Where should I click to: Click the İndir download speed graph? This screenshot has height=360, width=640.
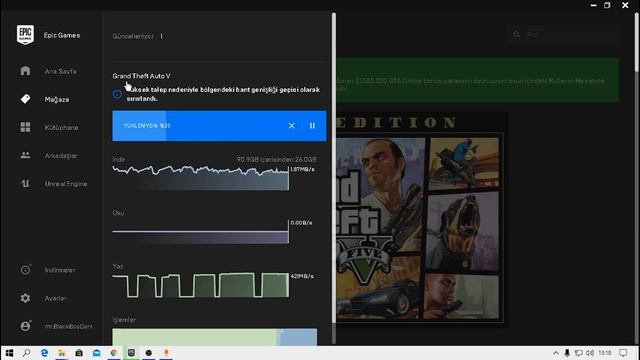(x=200, y=177)
